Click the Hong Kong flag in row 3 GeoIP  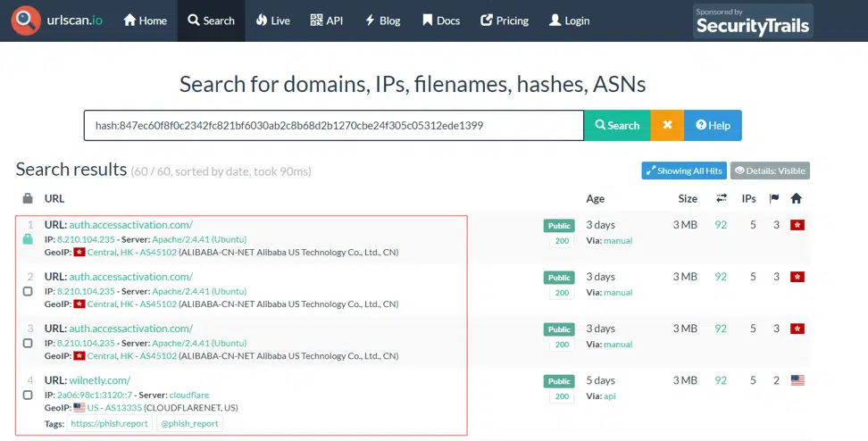(79, 356)
